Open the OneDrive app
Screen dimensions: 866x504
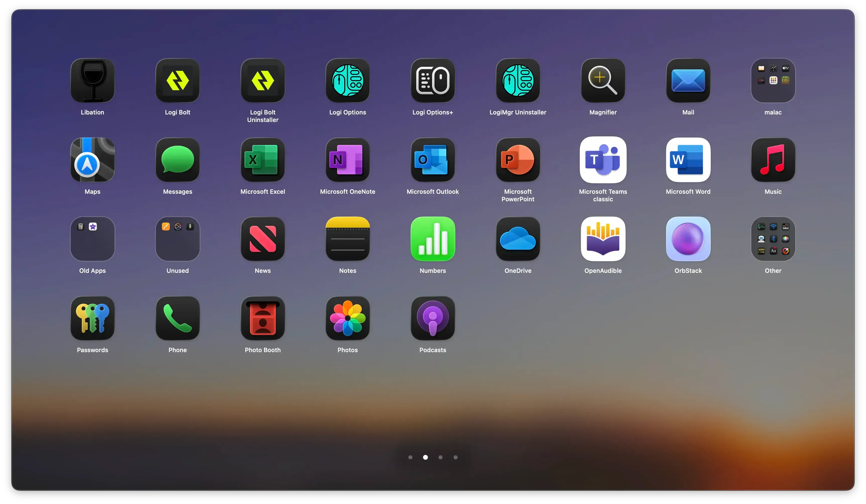518,239
